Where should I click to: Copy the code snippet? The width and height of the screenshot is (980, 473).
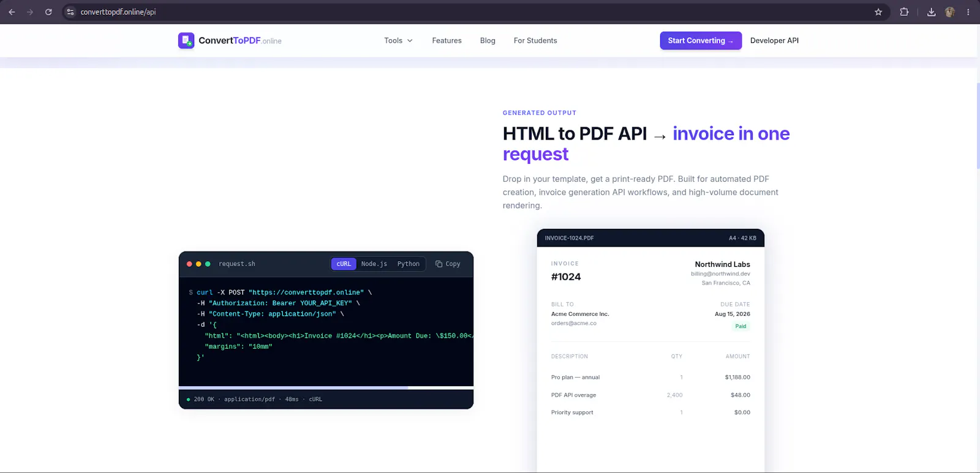click(x=448, y=264)
